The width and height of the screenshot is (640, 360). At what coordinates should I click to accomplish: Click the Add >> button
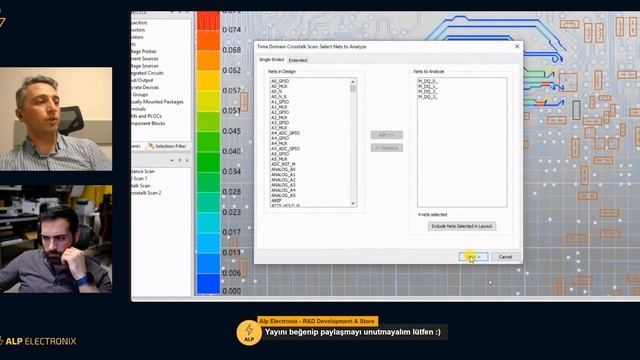(x=387, y=135)
